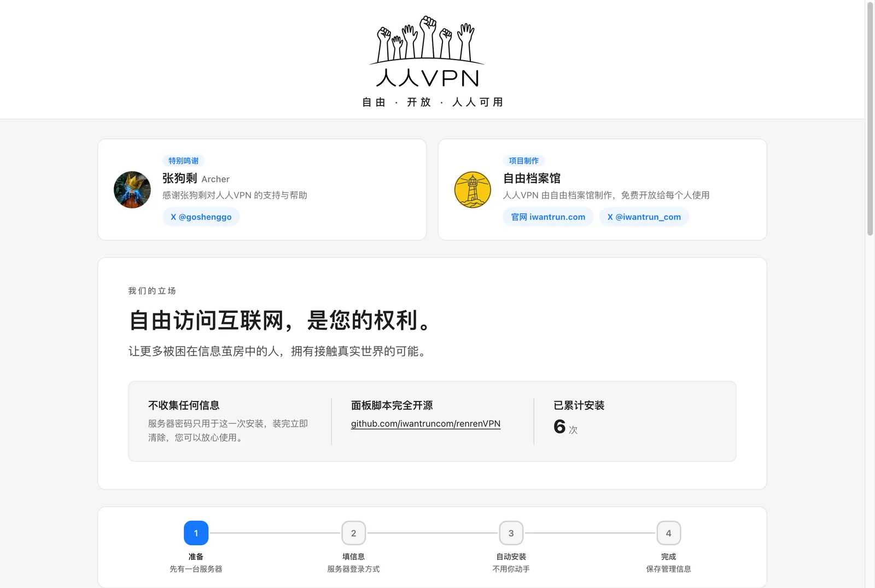Screen dimensions: 875x588
Task: Click the 项目制作 badge
Action: coord(524,161)
